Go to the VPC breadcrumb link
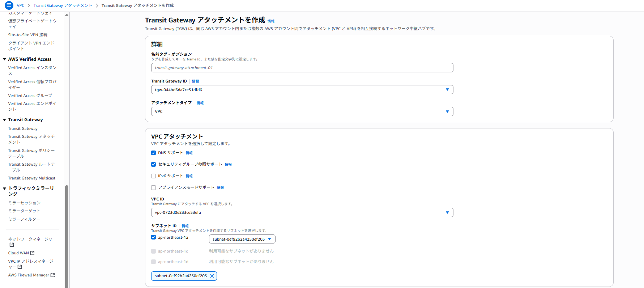 (21, 5)
